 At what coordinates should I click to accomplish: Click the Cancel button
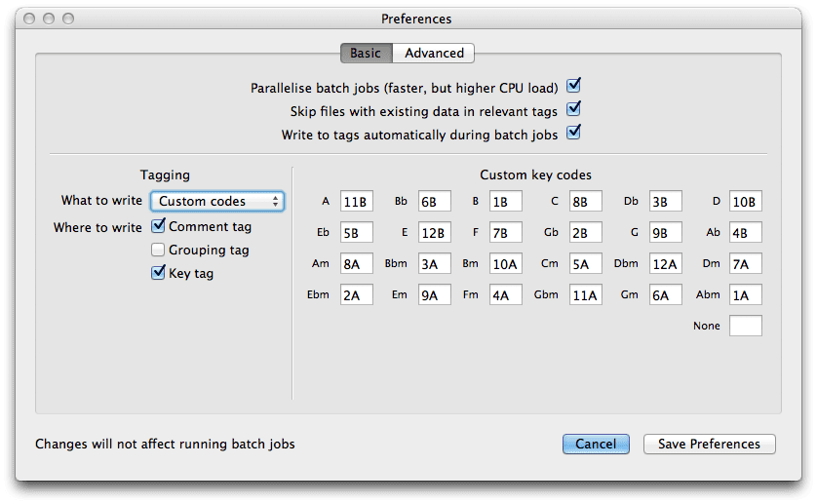click(596, 444)
